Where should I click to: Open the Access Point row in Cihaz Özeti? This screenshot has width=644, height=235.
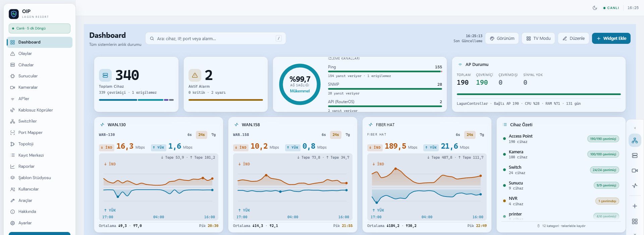tap(561, 139)
